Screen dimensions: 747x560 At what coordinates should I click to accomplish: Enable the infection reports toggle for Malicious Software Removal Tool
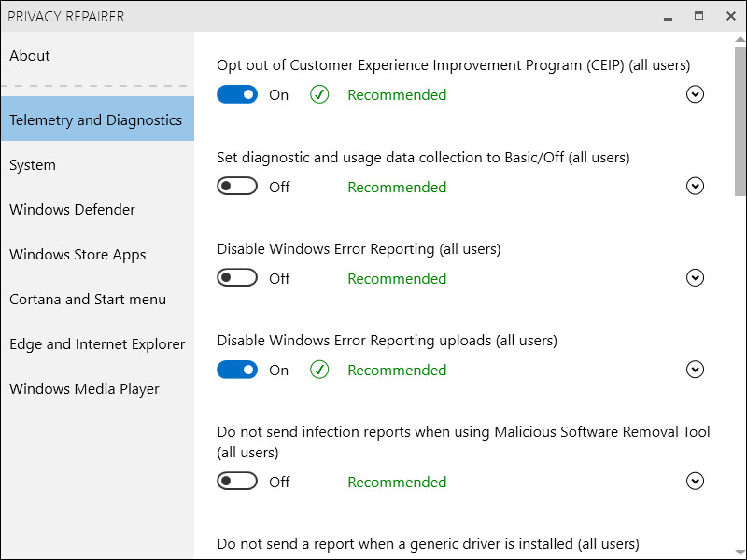click(237, 482)
